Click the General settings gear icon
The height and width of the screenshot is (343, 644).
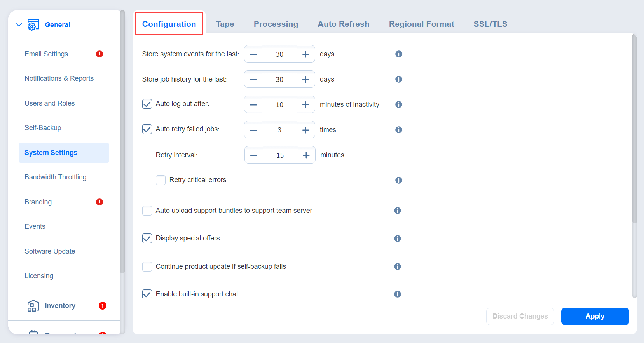tap(33, 25)
